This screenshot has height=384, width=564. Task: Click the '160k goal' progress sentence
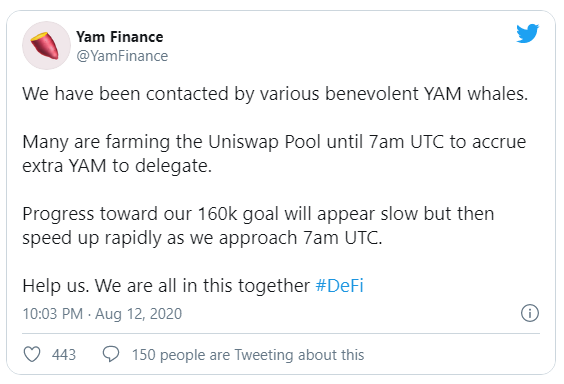point(258,214)
